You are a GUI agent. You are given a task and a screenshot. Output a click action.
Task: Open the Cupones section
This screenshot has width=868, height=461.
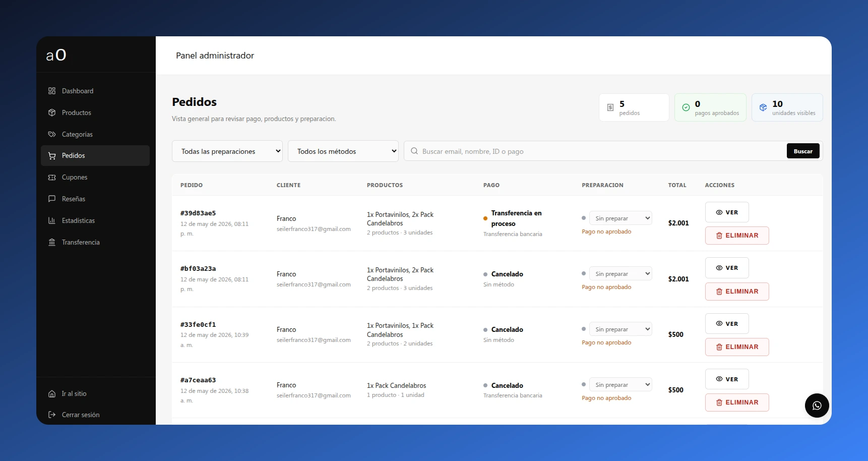95,178
